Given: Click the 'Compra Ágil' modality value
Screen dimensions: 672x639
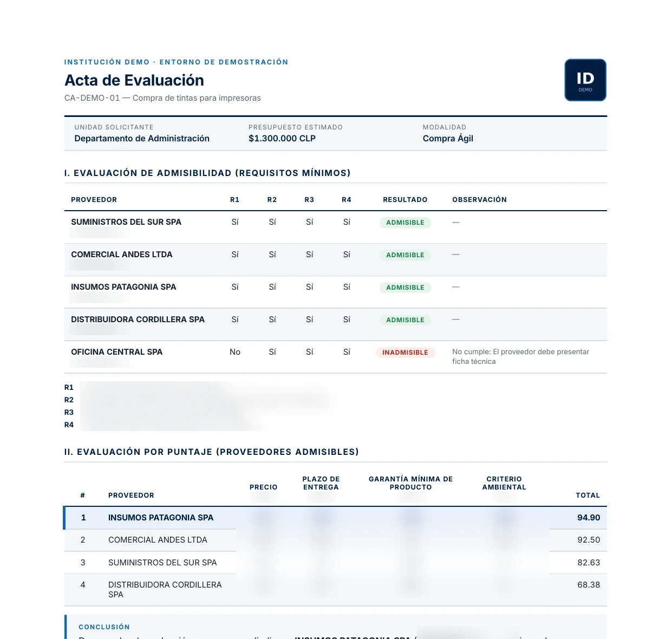Looking at the screenshot, I should (448, 139).
